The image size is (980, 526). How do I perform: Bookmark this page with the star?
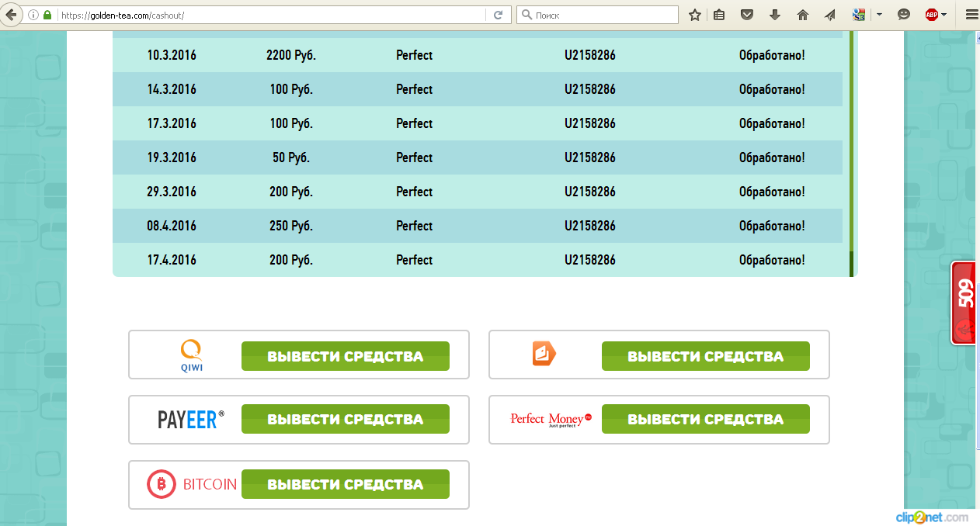point(695,15)
